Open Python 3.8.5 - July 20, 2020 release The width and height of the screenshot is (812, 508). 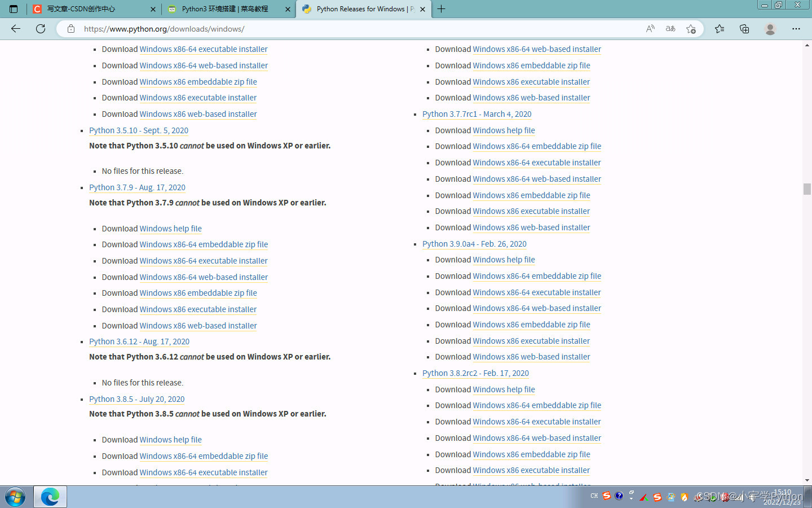(x=137, y=399)
